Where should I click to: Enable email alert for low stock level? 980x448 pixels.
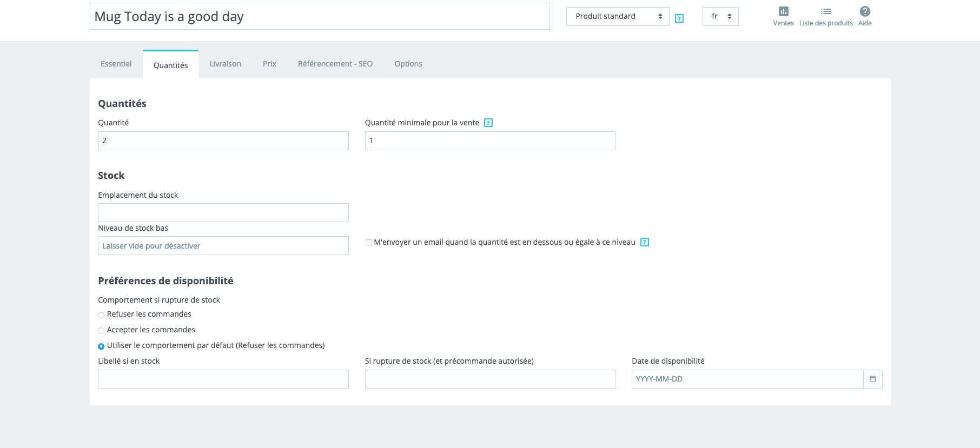click(x=369, y=243)
